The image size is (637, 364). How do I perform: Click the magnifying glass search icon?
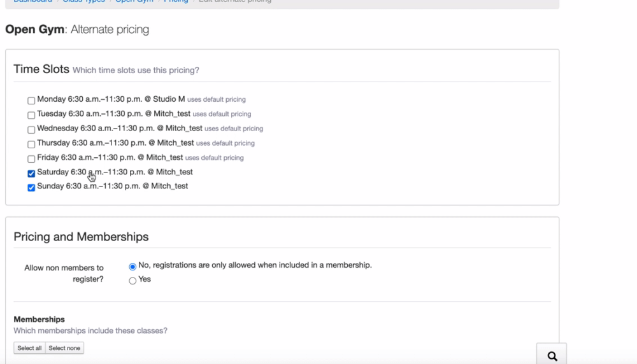(x=552, y=356)
